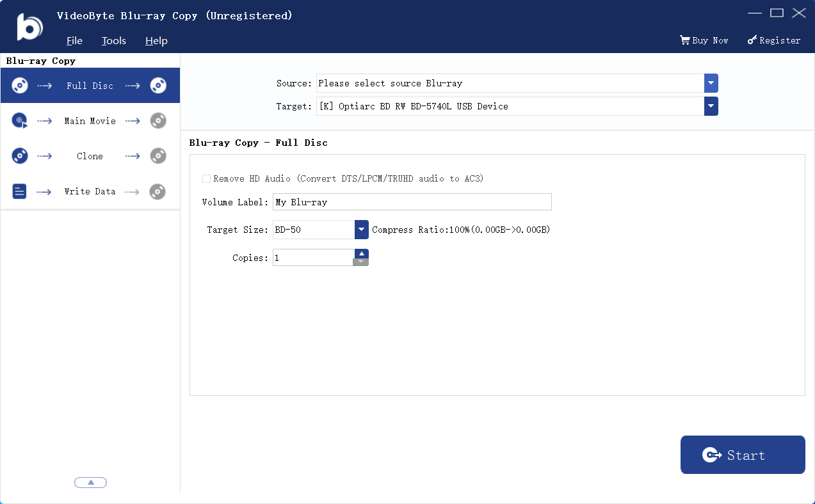Expand the Target device dropdown
This screenshot has width=815, height=504.
(711, 106)
